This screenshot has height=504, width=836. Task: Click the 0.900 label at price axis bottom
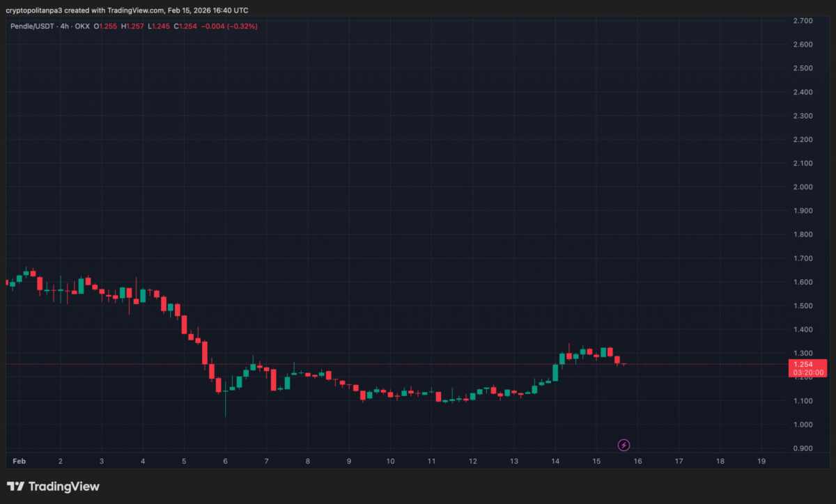(804, 448)
